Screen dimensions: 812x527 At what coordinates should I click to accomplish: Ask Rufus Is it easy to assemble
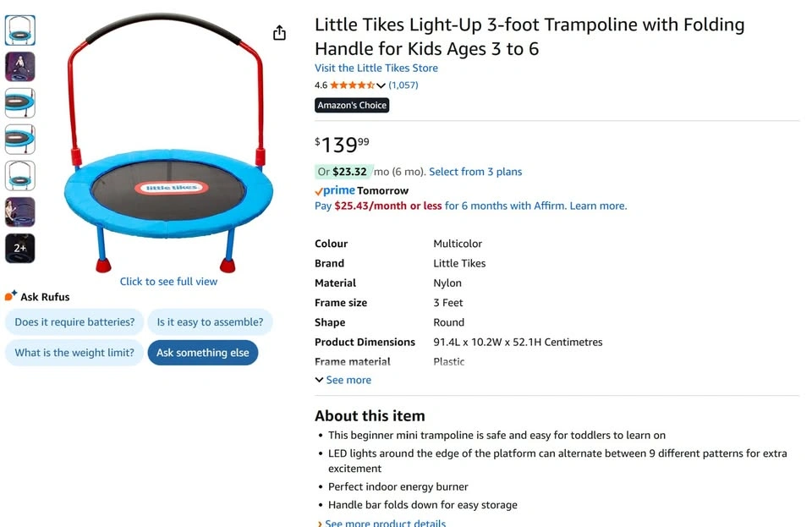pos(211,322)
